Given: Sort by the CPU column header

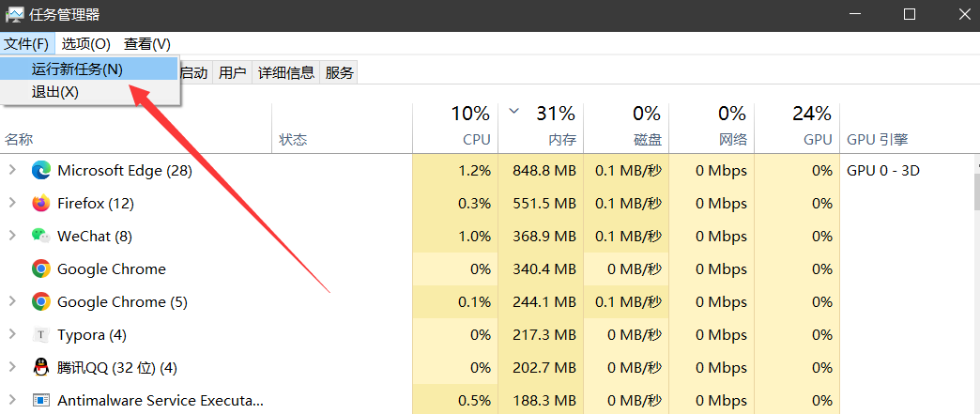Looking at the screenshot, I should 455,129.
